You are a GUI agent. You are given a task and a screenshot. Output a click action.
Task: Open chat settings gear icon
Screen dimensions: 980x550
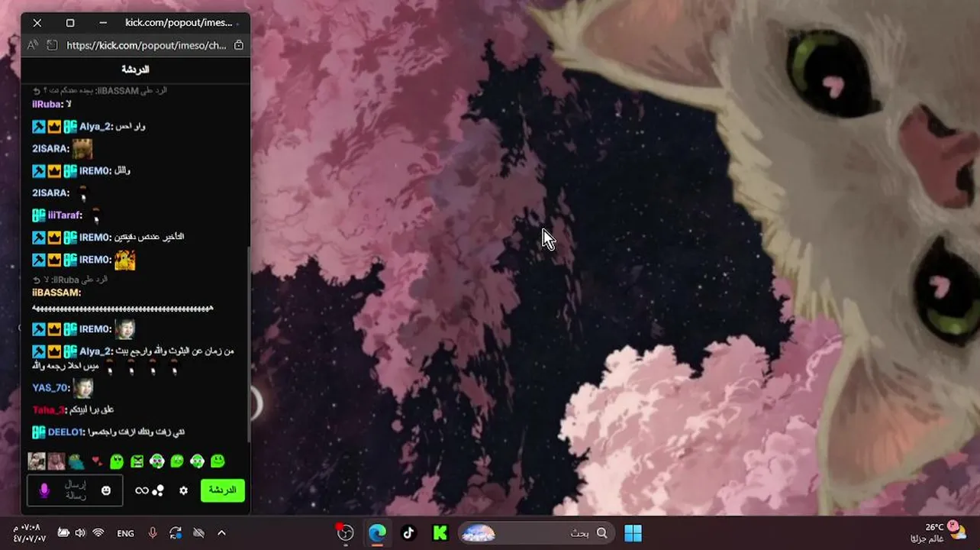[x=183, y=490]
